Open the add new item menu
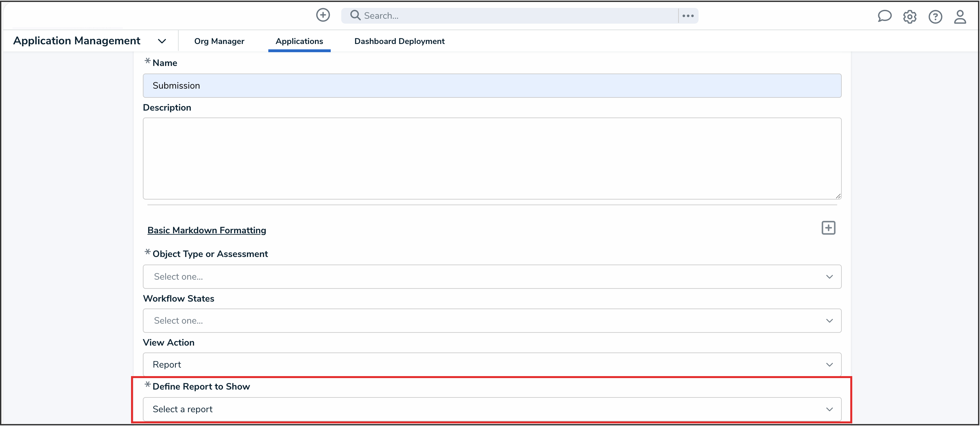 (323, 15)
